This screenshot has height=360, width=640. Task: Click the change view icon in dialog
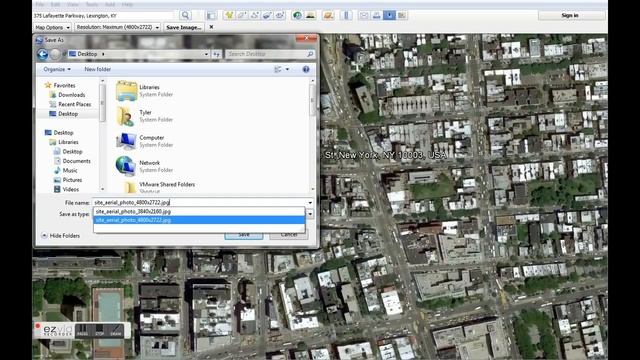[278, 69]
